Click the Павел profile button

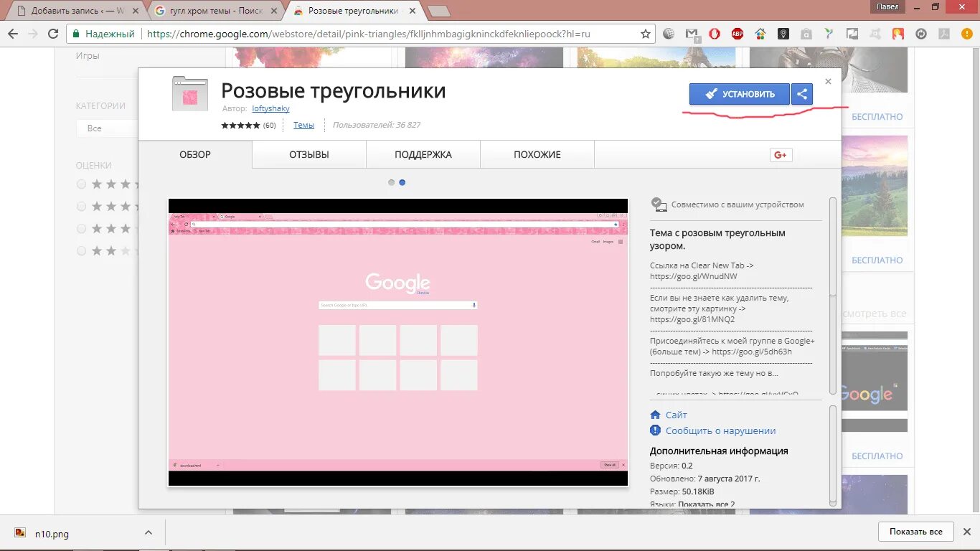(887, 6)
